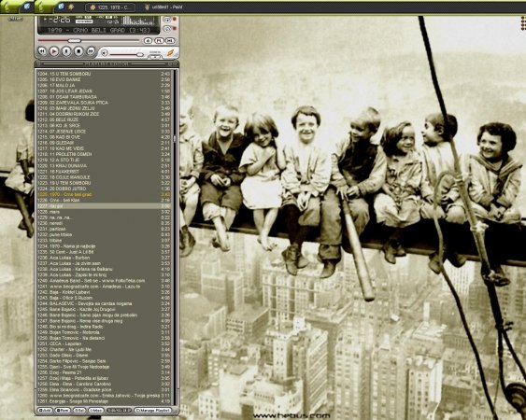Image resolution: width=526 pixels, height=420 pixels.
Task: Select playlist item '1259. Elma Sinanovic - Gradske price'
Action: pos(104,390)
